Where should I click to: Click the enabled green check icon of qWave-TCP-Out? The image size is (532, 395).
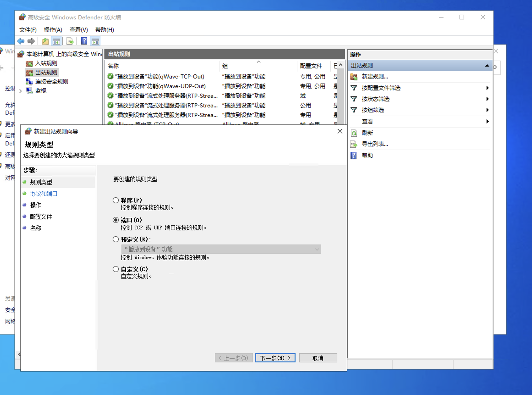pyautogui.click(x=110, y=77)
